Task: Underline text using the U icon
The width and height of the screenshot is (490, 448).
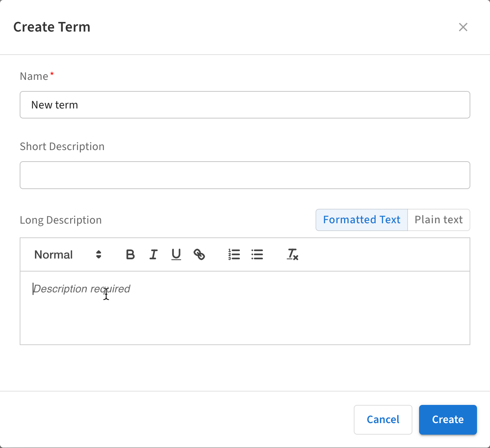Action: tap(176, 254)
